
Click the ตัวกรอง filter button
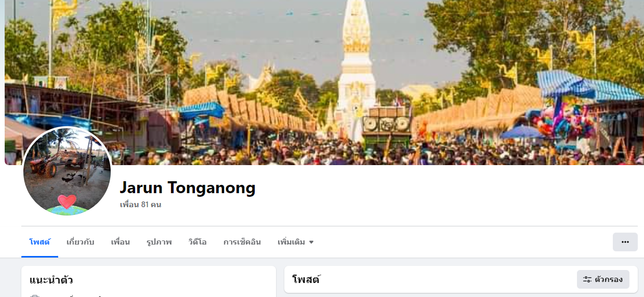coord(603,279)
